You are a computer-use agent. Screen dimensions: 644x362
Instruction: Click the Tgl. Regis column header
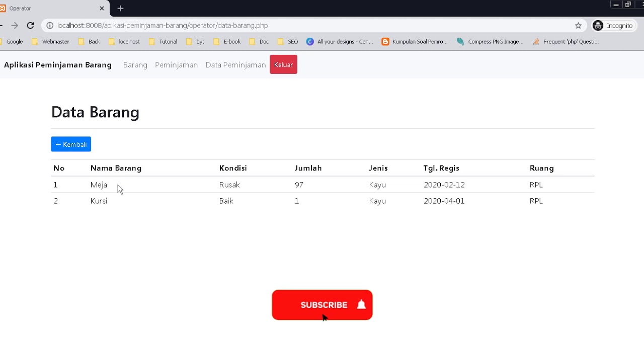tap(441, 168)
